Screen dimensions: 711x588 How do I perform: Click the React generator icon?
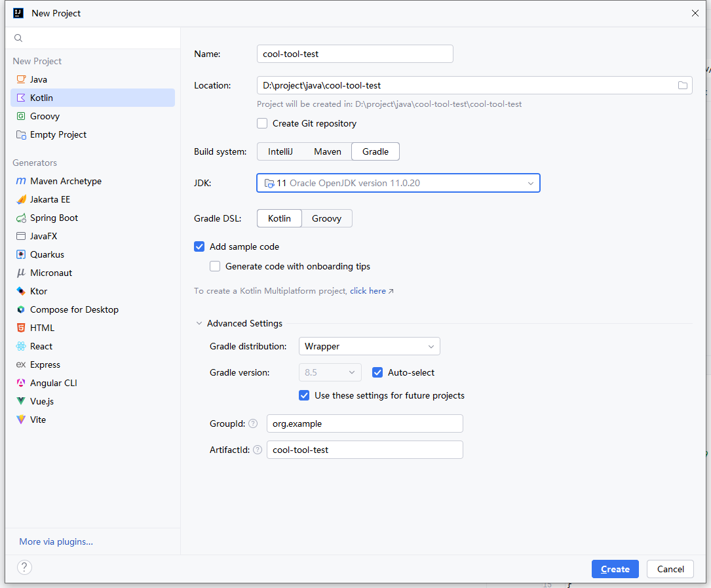coord(21,346)
